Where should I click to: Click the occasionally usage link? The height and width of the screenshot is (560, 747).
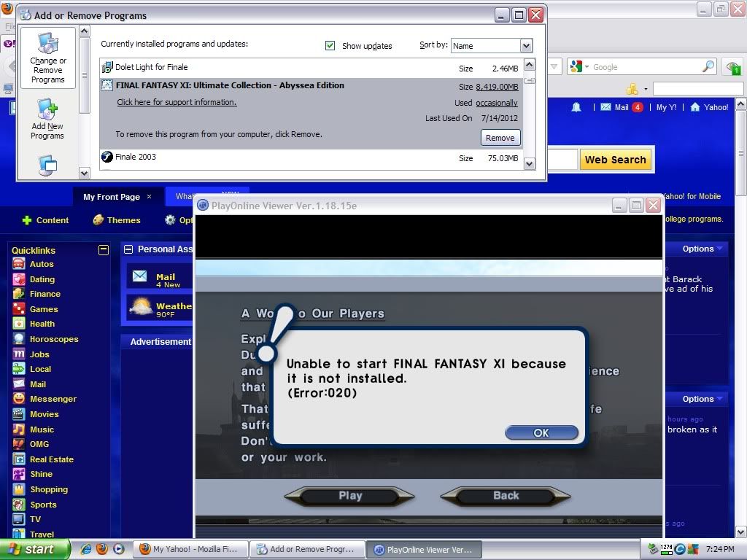496,103
